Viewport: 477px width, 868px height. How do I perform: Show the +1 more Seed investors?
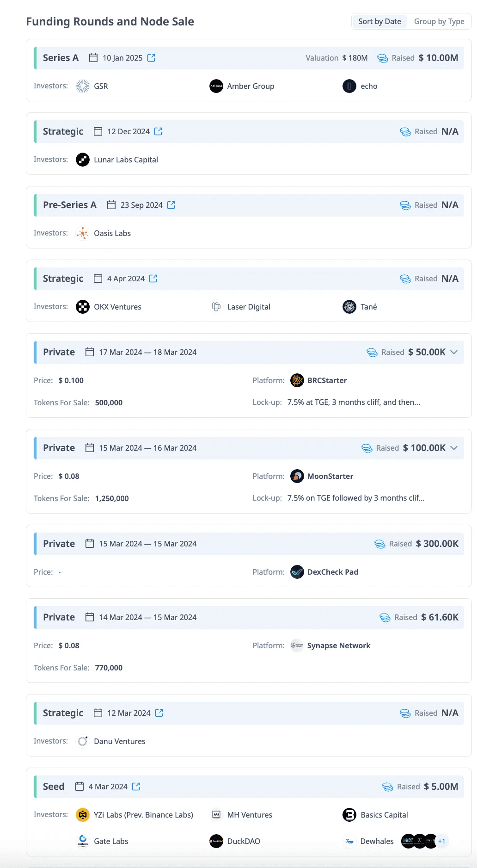(442, 841)
